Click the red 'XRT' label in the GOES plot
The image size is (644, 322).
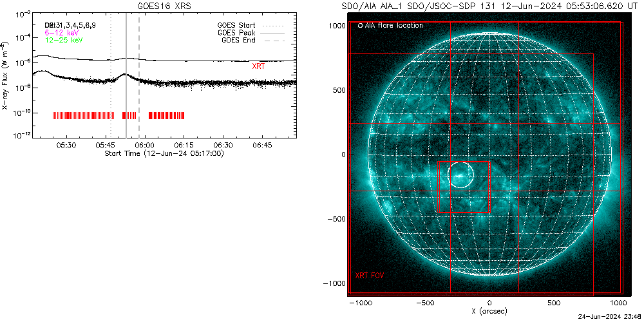258,66
